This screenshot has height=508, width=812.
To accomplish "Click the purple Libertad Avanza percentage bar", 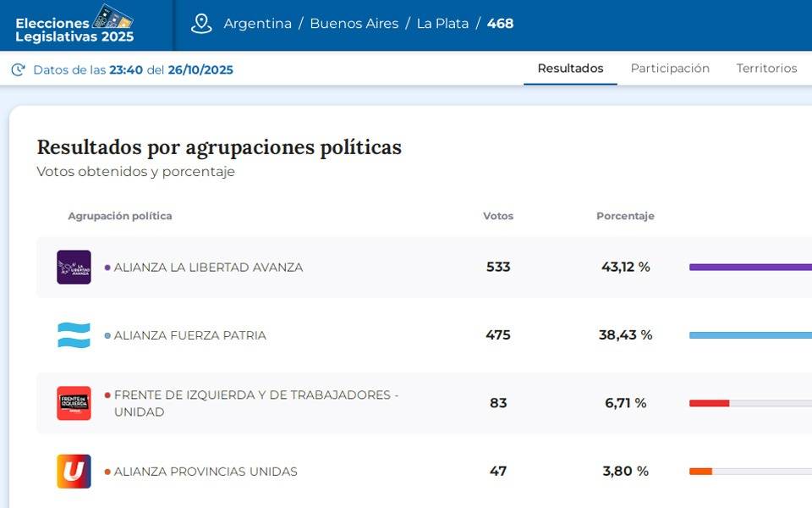I will point(749,268).
